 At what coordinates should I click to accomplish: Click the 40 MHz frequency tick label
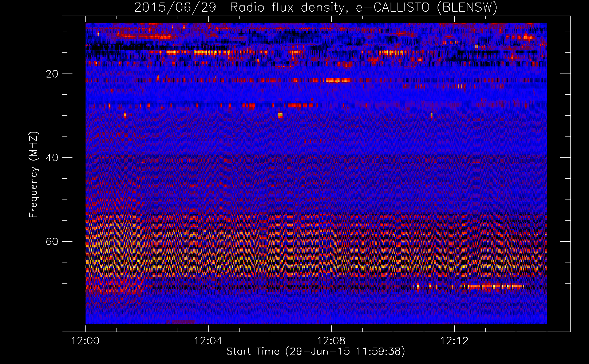click(52, 158)
